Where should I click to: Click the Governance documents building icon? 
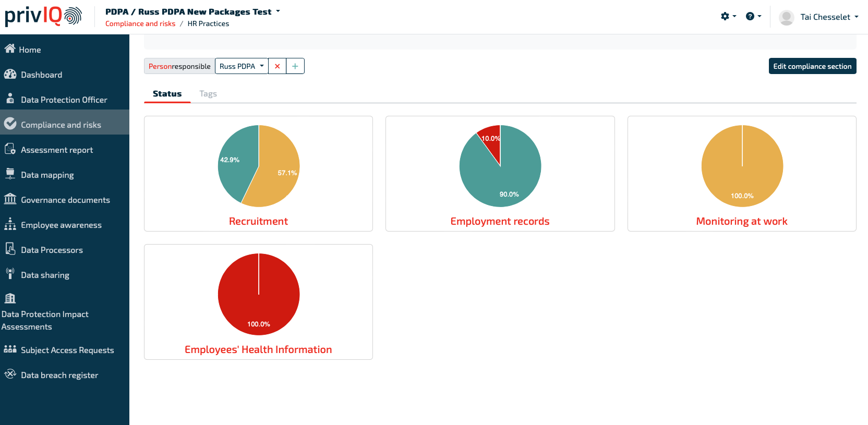10,199
